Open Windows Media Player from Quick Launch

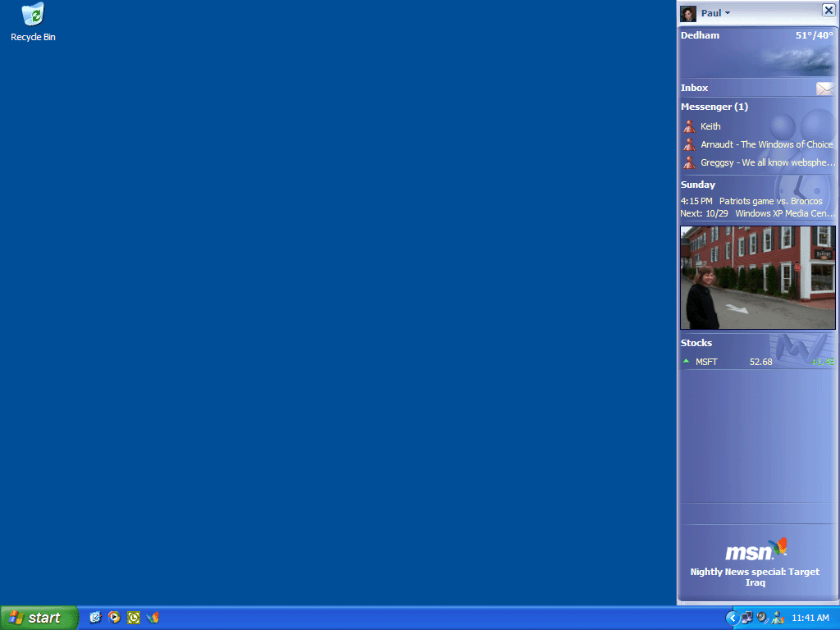click(115, 618)
